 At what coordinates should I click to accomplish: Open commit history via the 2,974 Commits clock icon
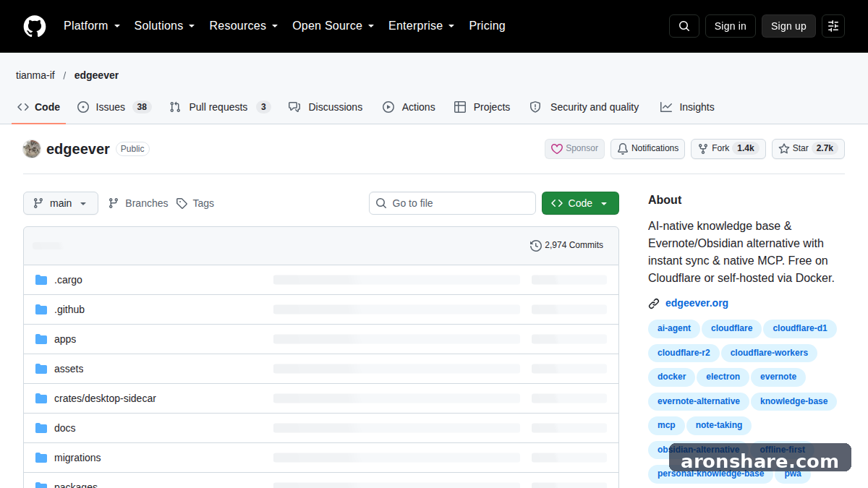click(x=535, y=246)
